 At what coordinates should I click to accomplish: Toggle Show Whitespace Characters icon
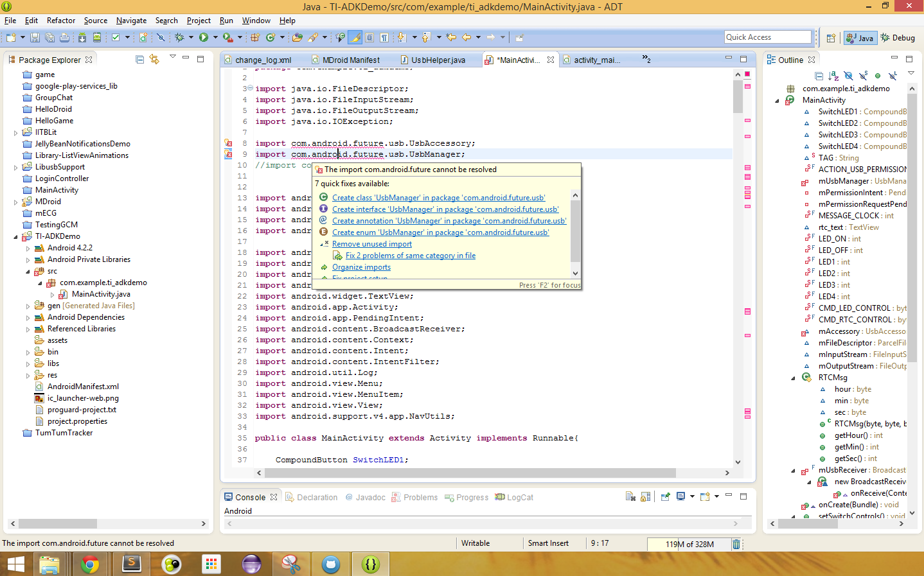pos(384,37)
